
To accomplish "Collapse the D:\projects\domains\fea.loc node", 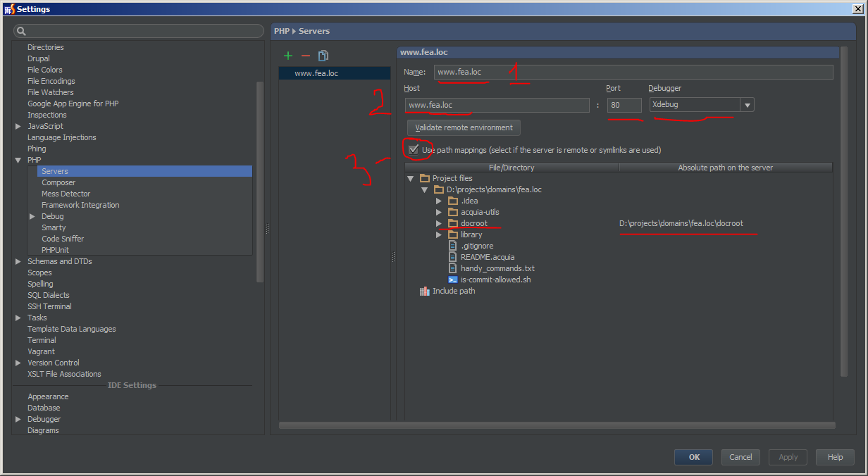I will coord(425,190).
